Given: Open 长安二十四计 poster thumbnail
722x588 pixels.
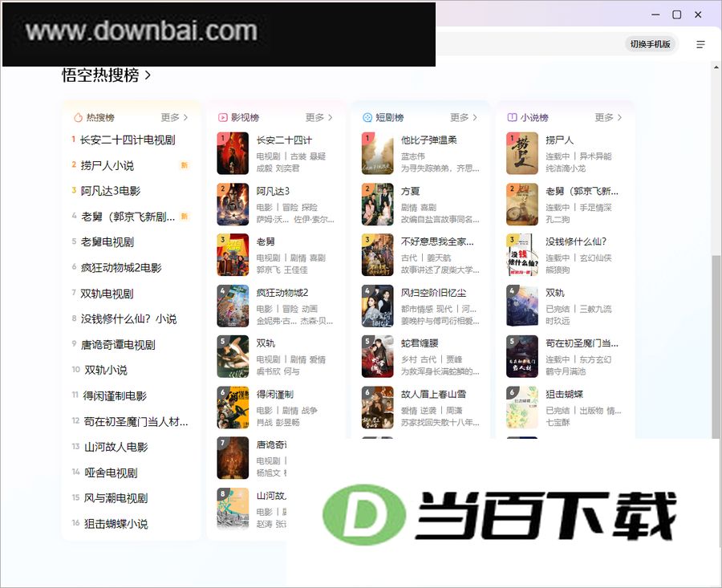Looking at the screenshot, I should 233,153.
